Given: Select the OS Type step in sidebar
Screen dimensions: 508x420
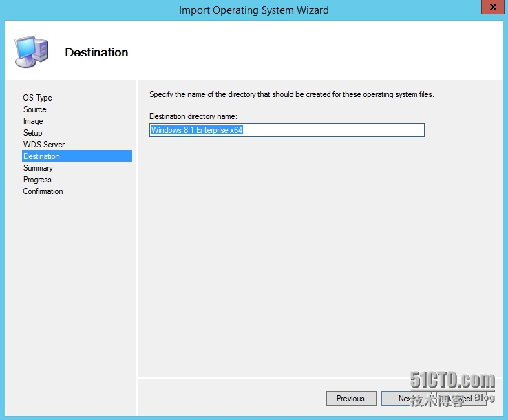Looking at the screenshot, I should tap(37, 98).
